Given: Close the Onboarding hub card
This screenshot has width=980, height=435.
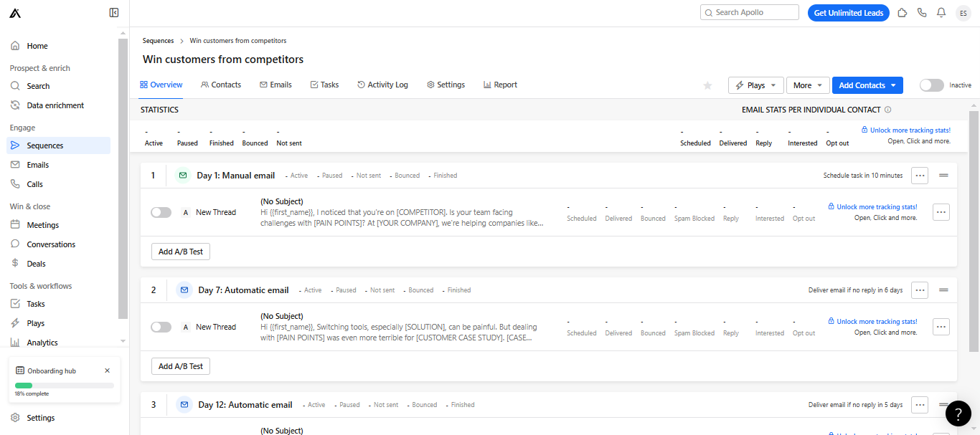Looking at the screenshot, I should [x=108, y=371].
